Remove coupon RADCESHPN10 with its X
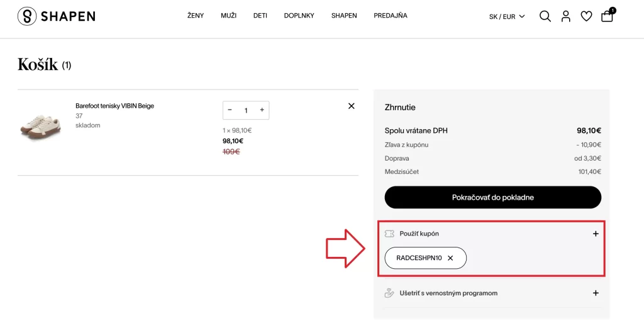 click(x=450, y=258)
